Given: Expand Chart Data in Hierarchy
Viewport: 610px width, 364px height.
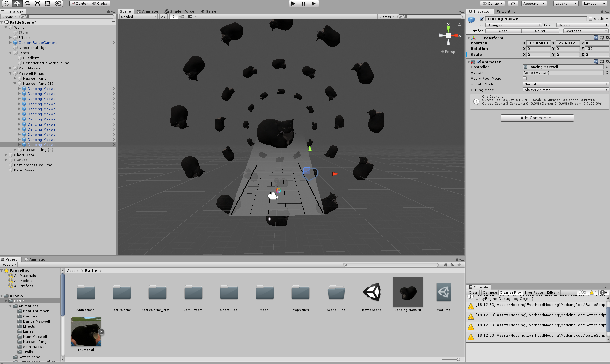Looking at the screenshot, I should (6, 155).
